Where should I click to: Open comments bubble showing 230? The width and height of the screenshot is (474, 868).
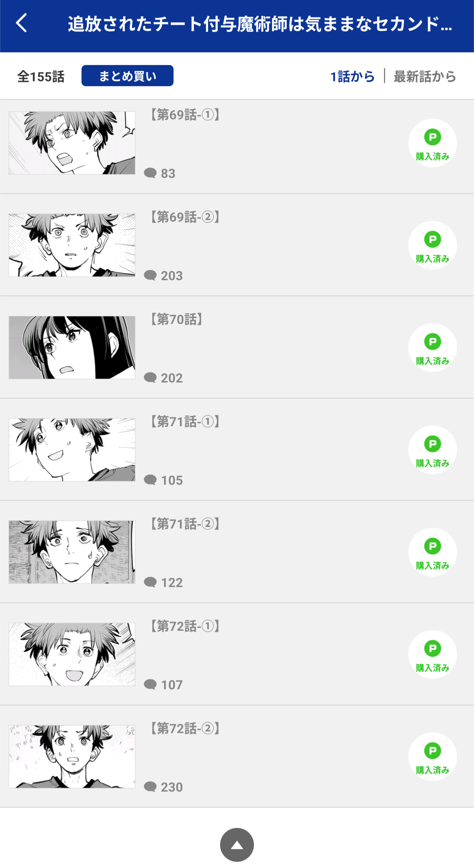pyautogui.click(x=163, y=787)
